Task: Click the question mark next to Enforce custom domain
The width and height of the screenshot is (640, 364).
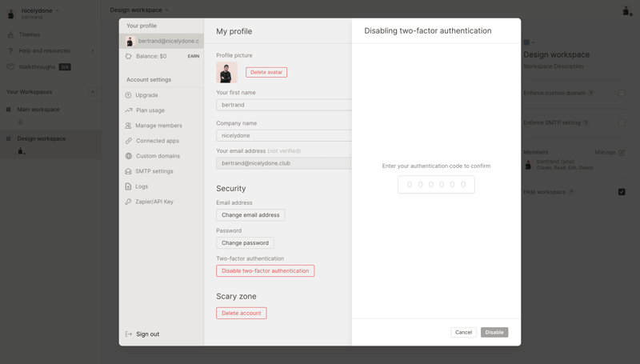Action: (x=590, y=93)
